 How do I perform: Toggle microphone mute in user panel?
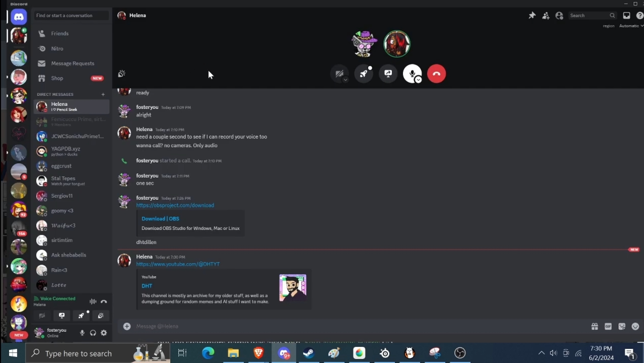pyautogui.click(x=82, y=333)
